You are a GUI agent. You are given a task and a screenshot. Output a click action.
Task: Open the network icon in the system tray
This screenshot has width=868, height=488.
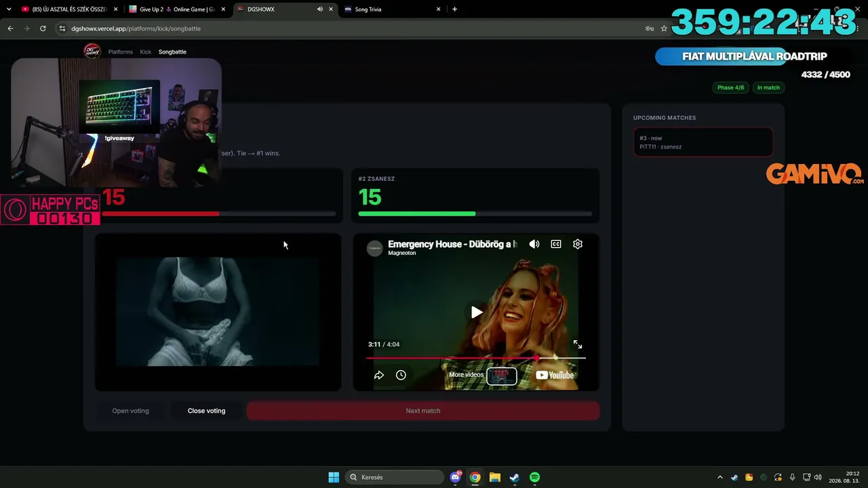807,477
